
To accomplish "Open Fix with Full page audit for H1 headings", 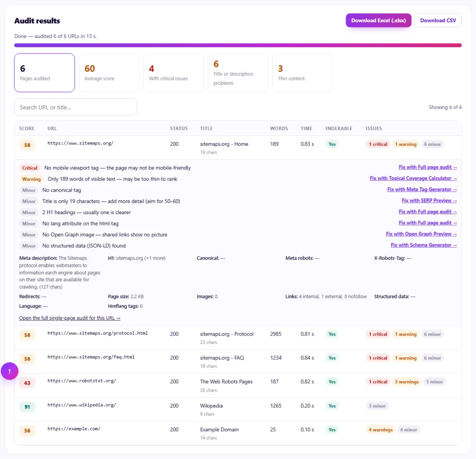I will [x=428, y=212].
